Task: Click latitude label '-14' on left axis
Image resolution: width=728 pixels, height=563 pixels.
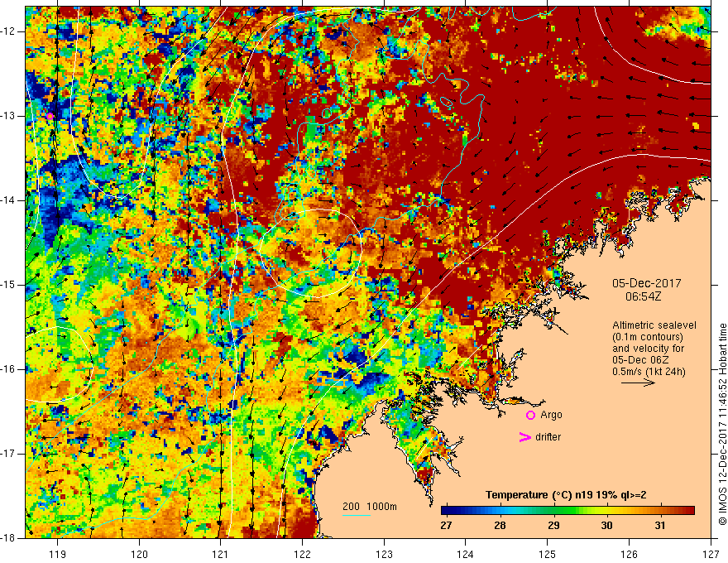Action: pyautogui.click(x=8, y=200)
